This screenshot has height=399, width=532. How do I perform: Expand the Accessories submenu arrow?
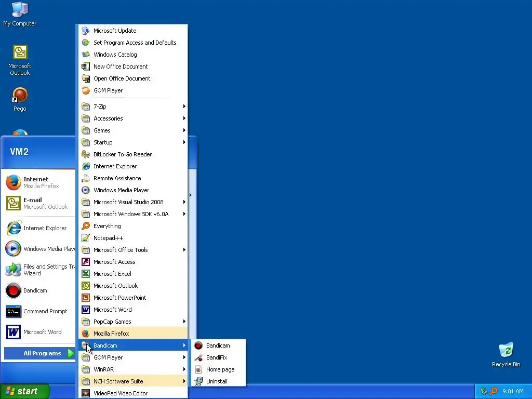click(x=184, y=118)
